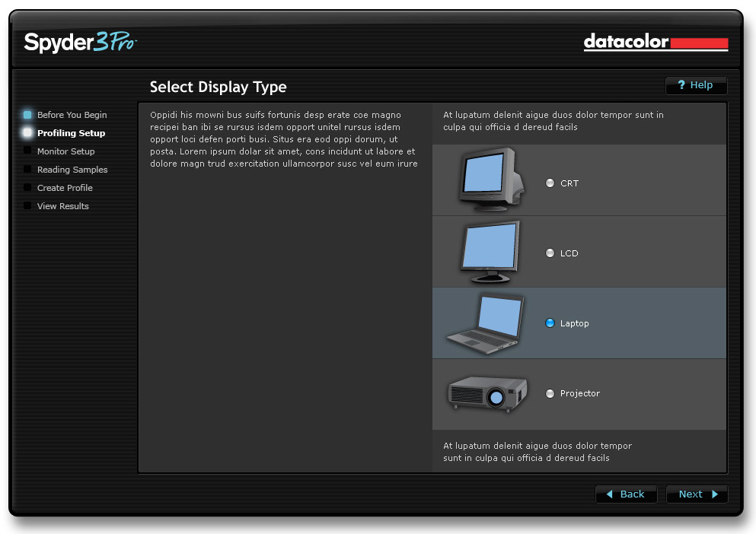This screenshot has width=756, height=534.
Task: Click the 'At lupatum' text below Projector
Action: coord(537,452)
